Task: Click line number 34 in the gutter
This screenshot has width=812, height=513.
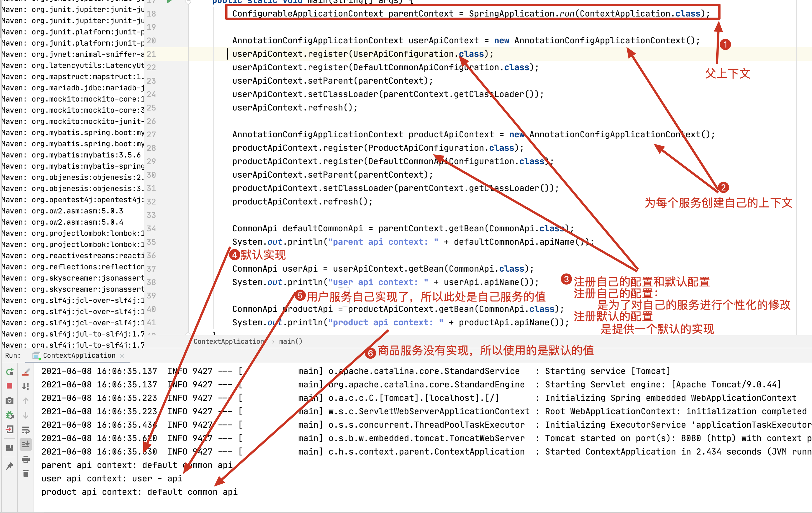Action: coord(151,229)
